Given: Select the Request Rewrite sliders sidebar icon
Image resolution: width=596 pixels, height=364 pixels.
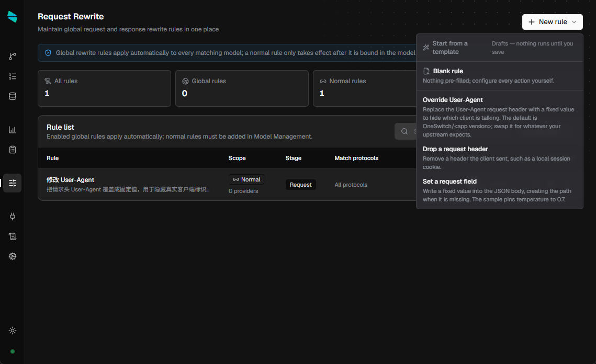Looking at the screenshot, I should (x=13, y=183).
